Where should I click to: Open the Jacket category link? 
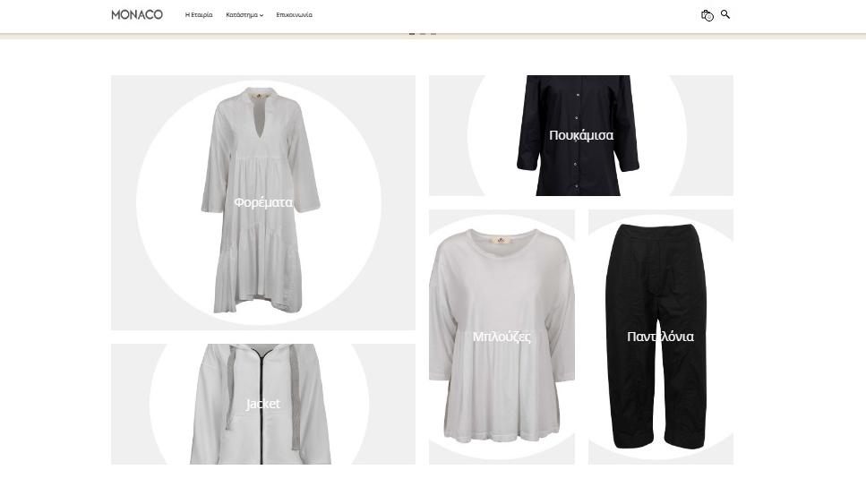263,404
